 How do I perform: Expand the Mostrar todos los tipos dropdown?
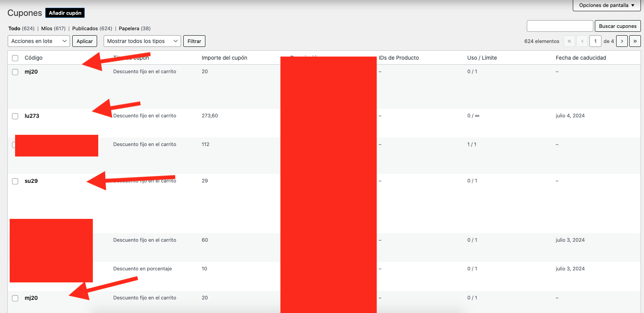coord(142,41)
